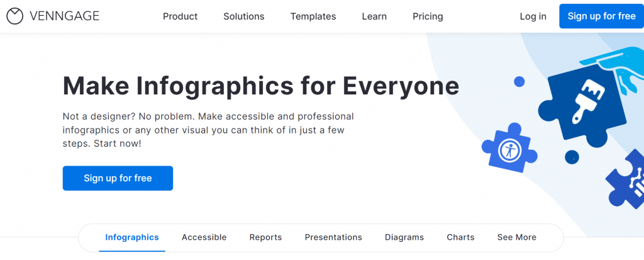Click the See More tab
644x260 pixels.
[x=517, y=237]
